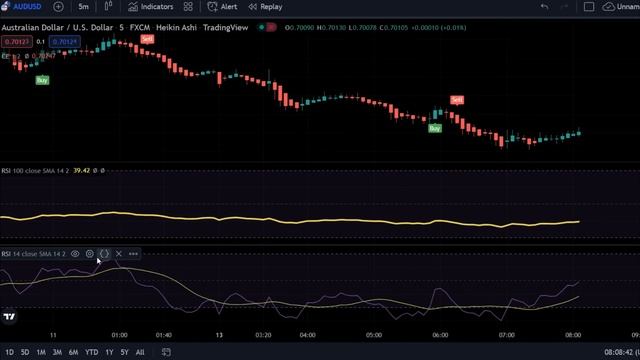The height and width of the screenshot is (360, 640).
Task: Redo the last chart action
Action: coord(565,7)
